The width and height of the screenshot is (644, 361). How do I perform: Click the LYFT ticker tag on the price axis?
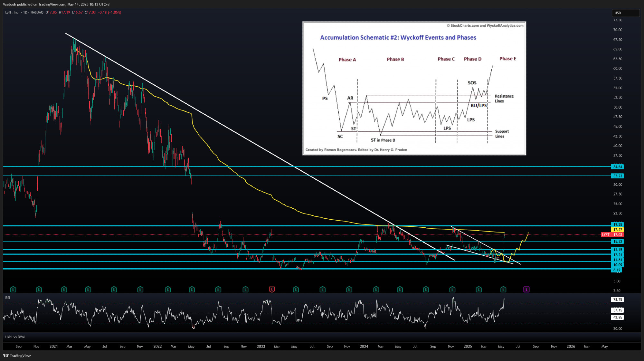[606, 235]
